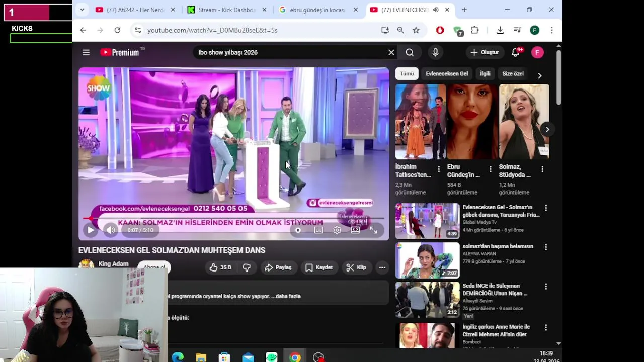Open a new browser tab
The image size is (644, 362).
click(464, 10)
